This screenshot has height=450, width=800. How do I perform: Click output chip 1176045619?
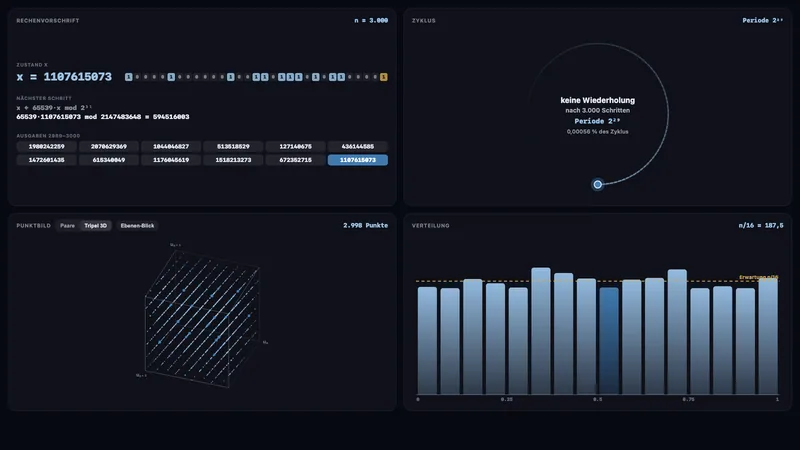point(171,160)
